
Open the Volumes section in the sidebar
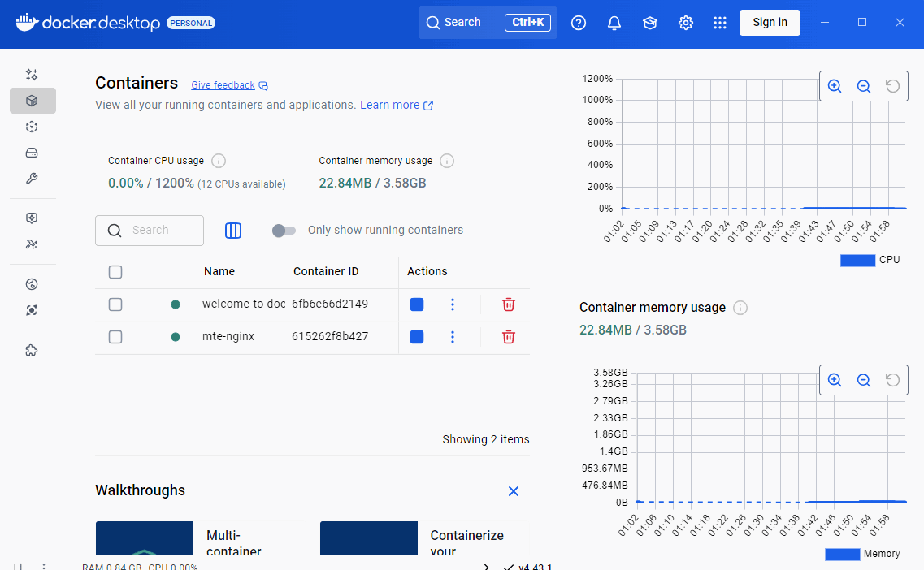32,153
